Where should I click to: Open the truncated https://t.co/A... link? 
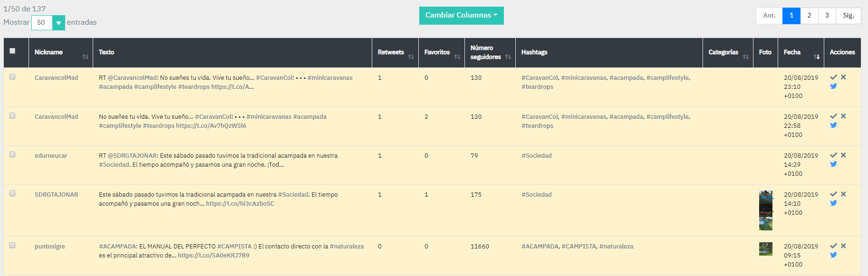232,87
